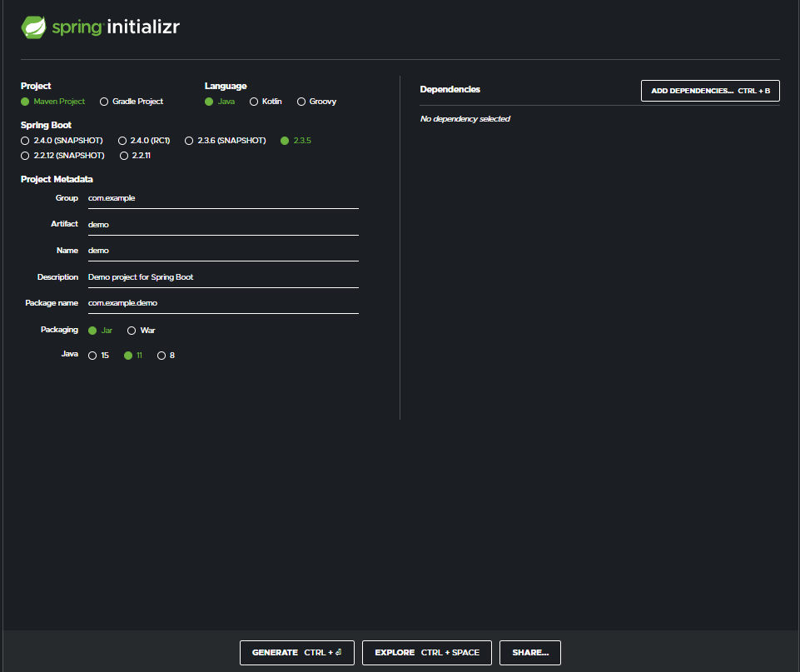Click the Spring Boot heading

pos(46,125)
